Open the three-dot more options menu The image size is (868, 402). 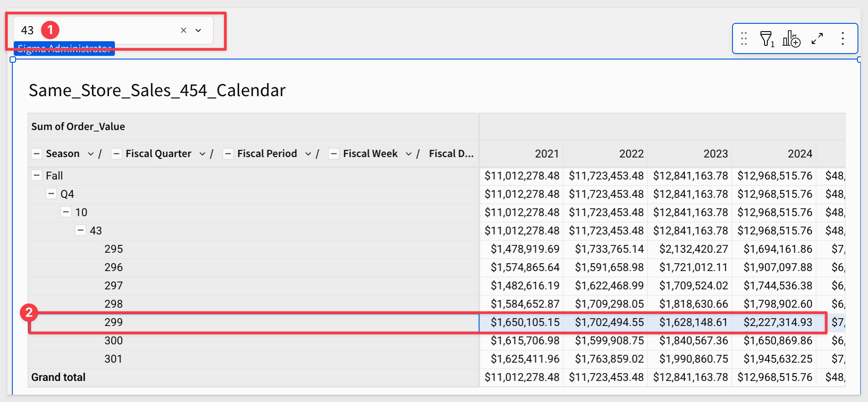(842, 39)
